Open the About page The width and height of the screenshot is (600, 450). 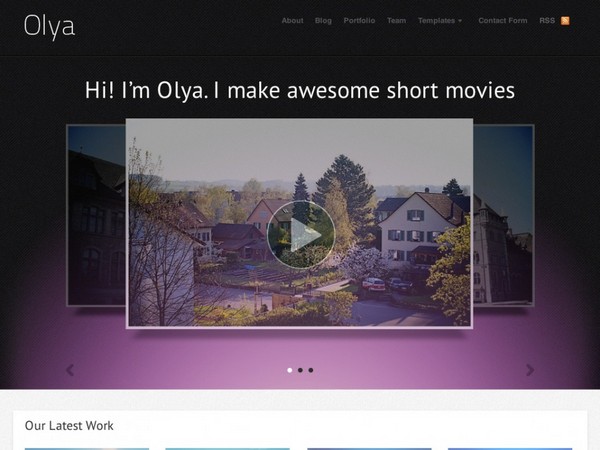point(292,21)
